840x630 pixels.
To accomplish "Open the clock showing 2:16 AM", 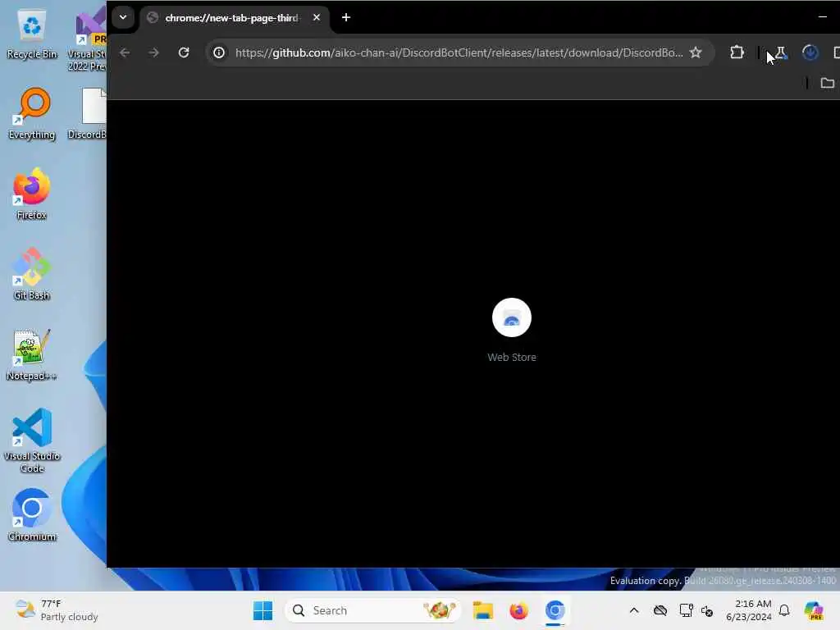I will (749, 610).
